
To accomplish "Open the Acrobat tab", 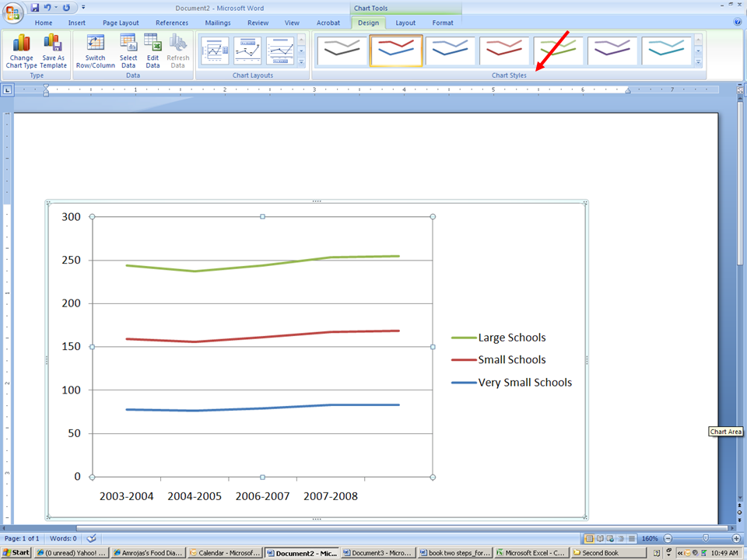I will point(328,23).
